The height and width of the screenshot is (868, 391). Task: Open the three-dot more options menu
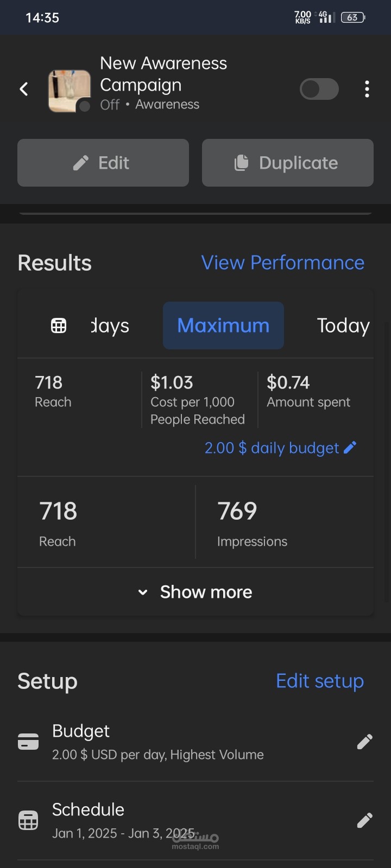tap(367, 89)
